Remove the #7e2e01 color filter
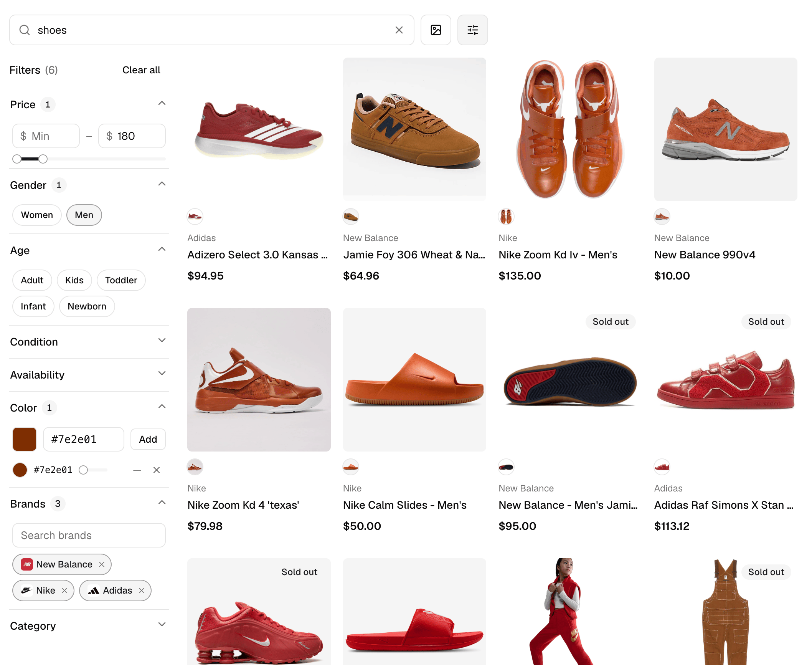Image resolution: width=812 pixels, height=665 pixels. (x=157, y=470)
